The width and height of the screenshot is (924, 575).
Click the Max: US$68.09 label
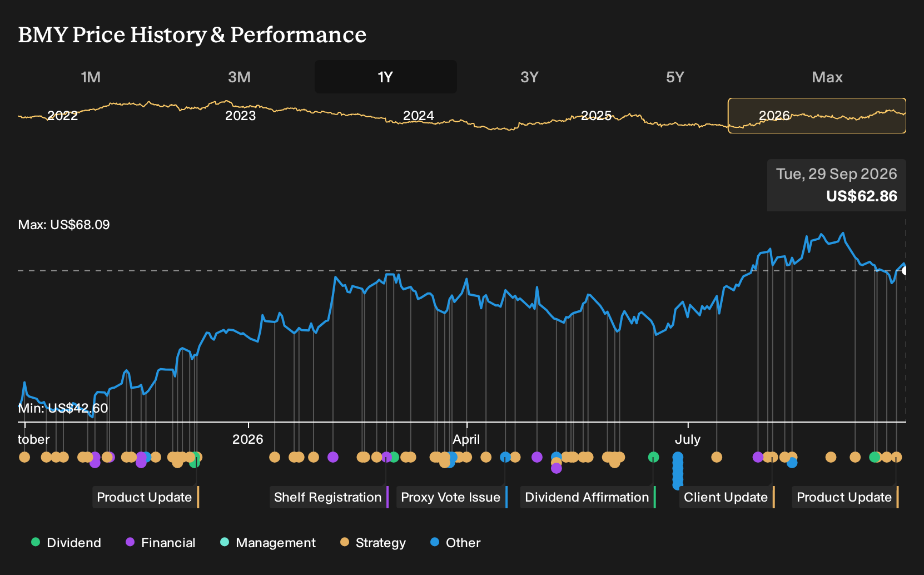[64, 225]
